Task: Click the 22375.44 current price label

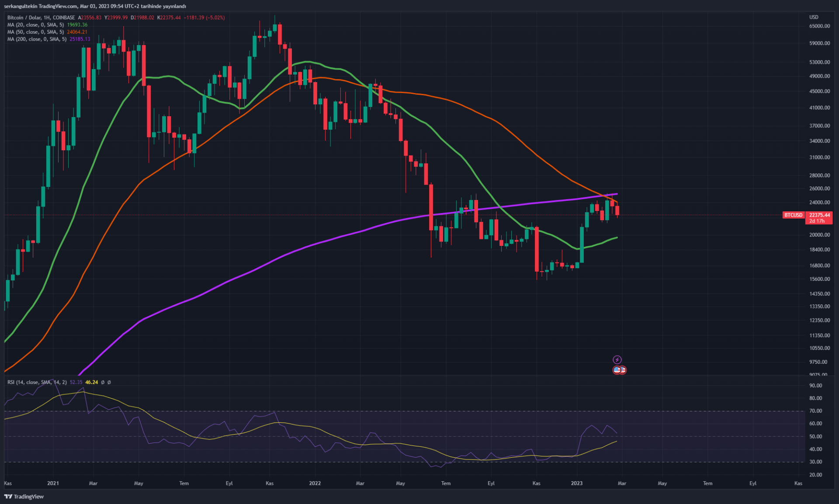Action: (x=819, y=215)
